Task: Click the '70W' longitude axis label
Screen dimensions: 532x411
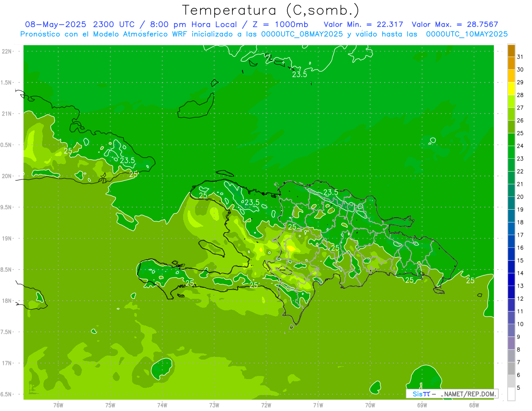Action: pos(370,405)
